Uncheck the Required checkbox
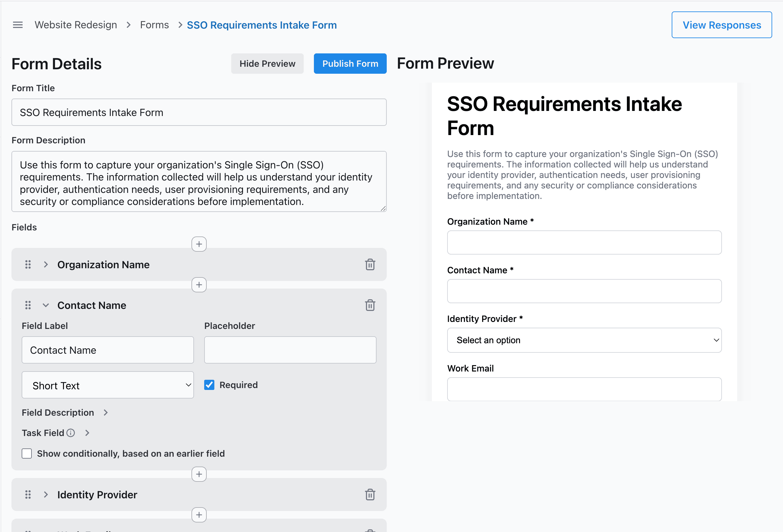Viewport: 783px width, 532px height. coord(209,385)
